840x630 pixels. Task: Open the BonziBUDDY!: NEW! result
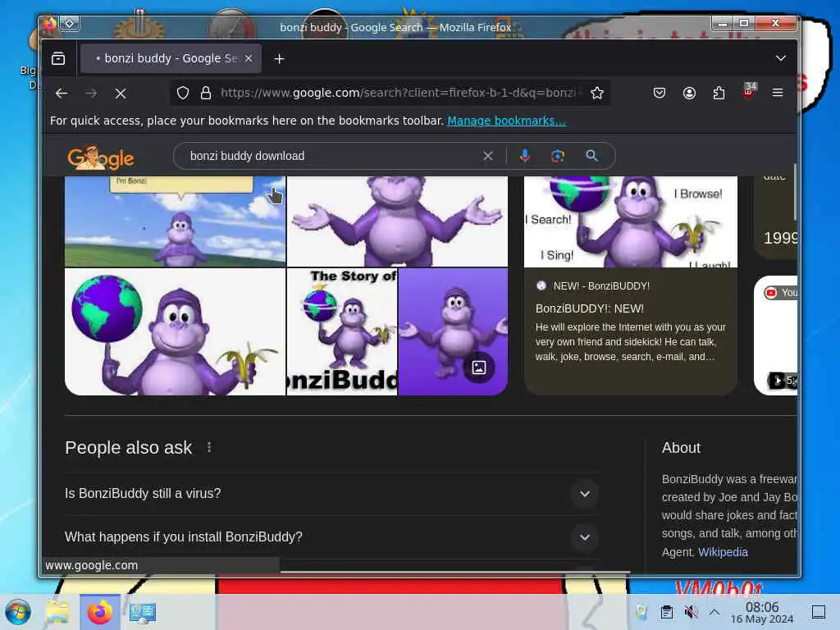click(589, 308)
